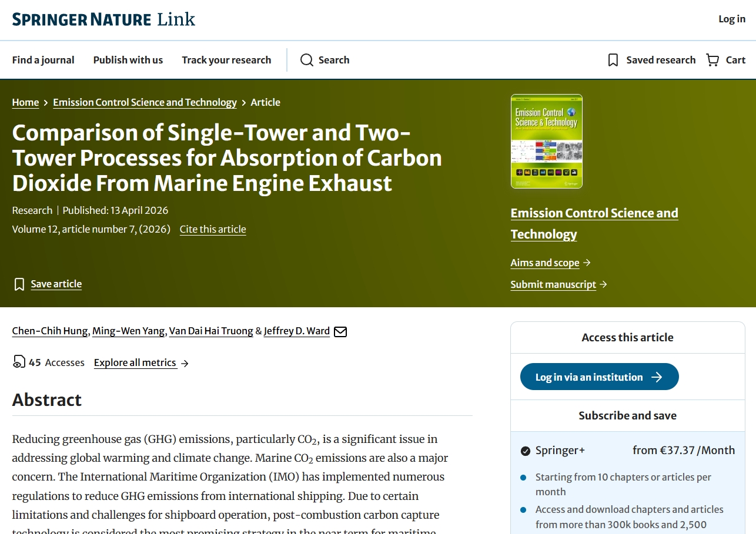
Task: Open the Explore all metrics link
Action: click(x=135, y=362)
